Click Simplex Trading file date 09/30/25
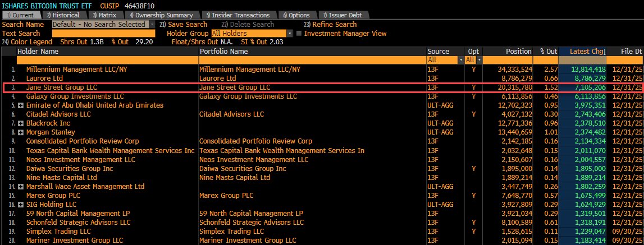This screenshot has width=644, height=245. pyautogui.click(x=627, y=232)
